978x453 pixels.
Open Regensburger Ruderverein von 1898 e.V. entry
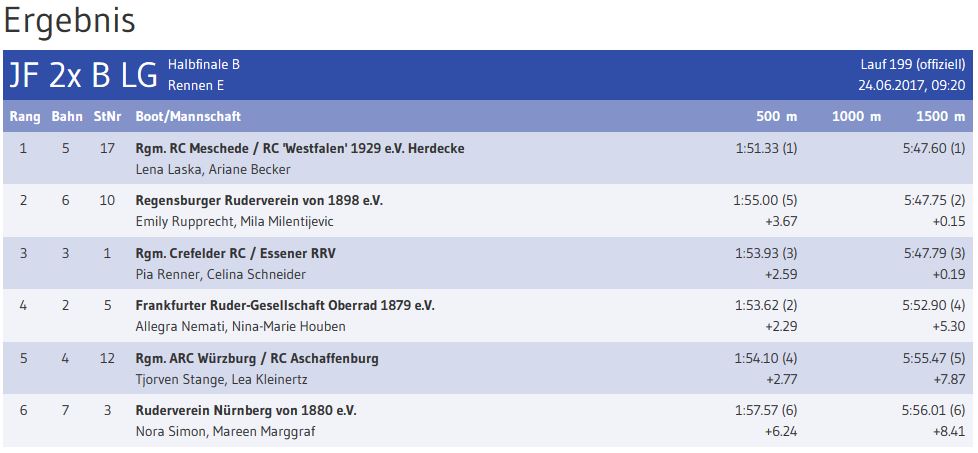[259, 200]
